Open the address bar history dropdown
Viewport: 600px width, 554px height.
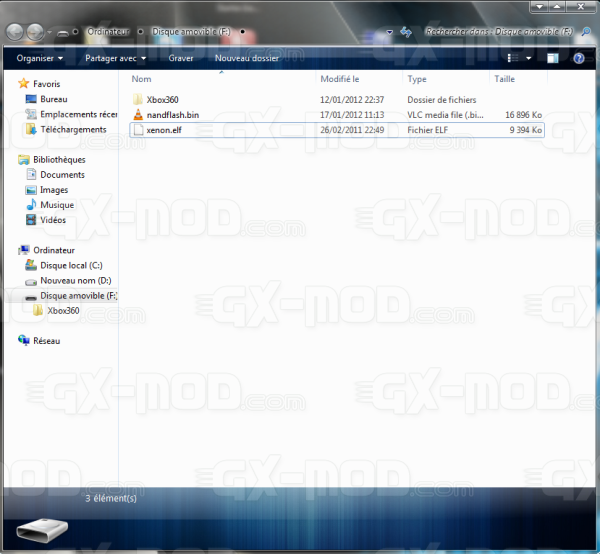click(x=390, y=32)
